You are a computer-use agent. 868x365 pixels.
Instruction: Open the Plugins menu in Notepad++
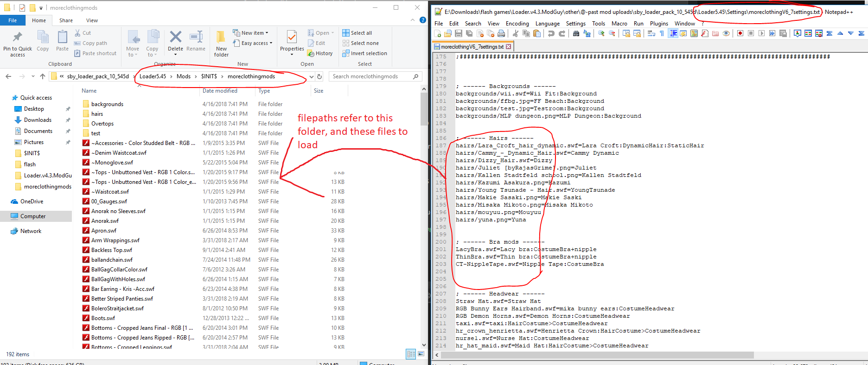[658, 24]
